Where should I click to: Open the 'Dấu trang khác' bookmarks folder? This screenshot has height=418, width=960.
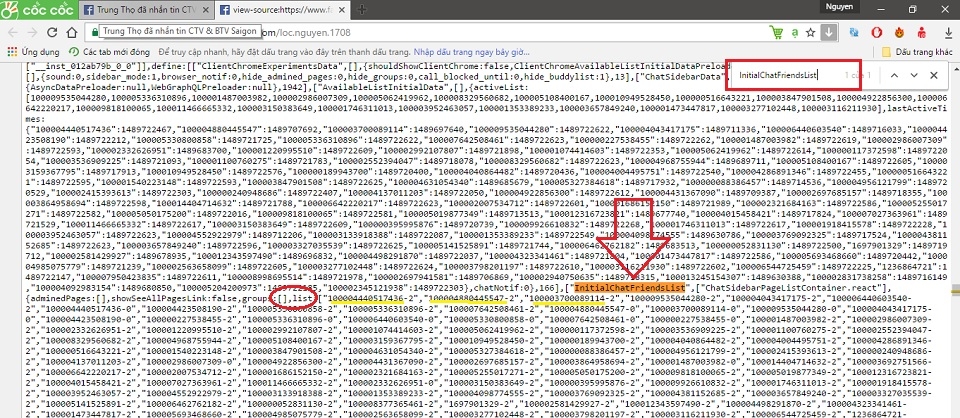917,51
